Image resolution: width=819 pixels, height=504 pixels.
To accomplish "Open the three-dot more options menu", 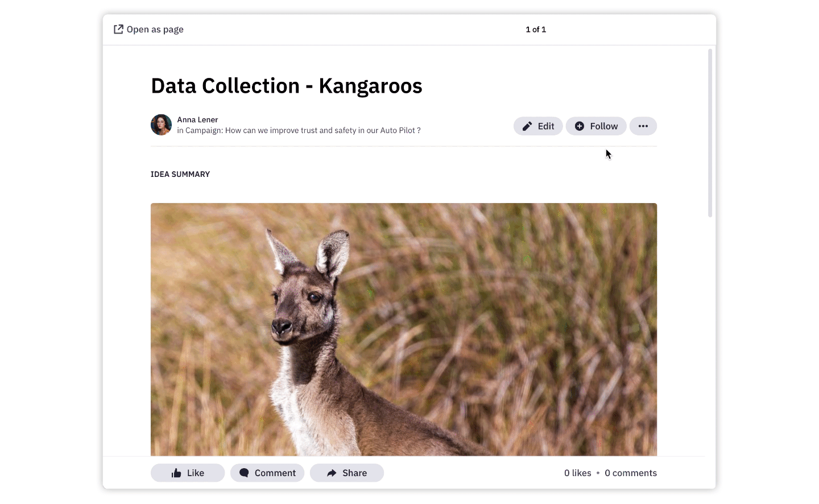I will pyautogui.click(x=643, y=126).
